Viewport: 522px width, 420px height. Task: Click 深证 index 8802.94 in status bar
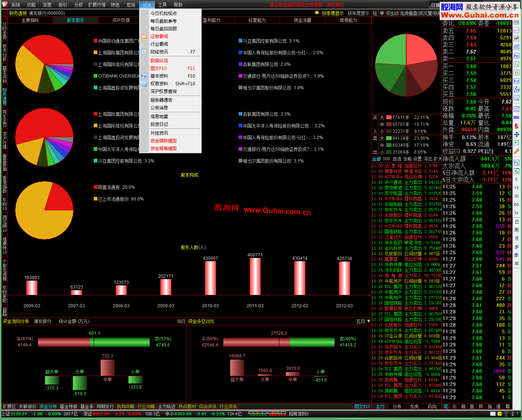click(96, 414)
